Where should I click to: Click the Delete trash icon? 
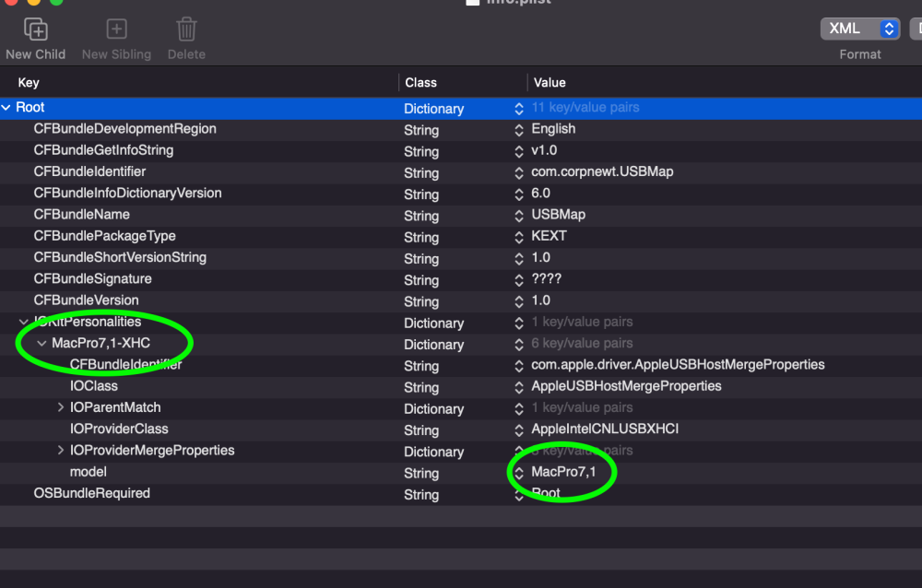tap(186, 29)
